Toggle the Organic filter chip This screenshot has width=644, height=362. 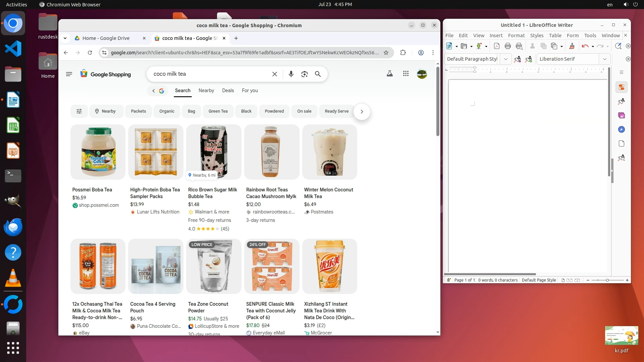click(x=167, y=111)
